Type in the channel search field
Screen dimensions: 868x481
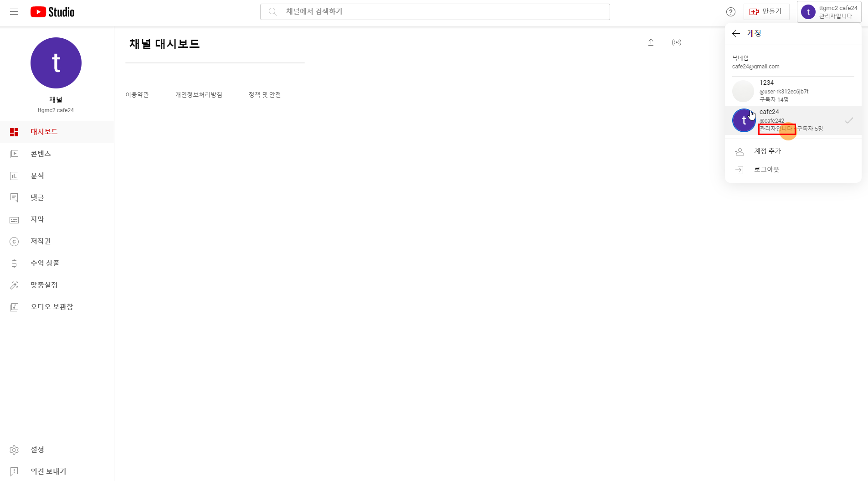(435, 12)
